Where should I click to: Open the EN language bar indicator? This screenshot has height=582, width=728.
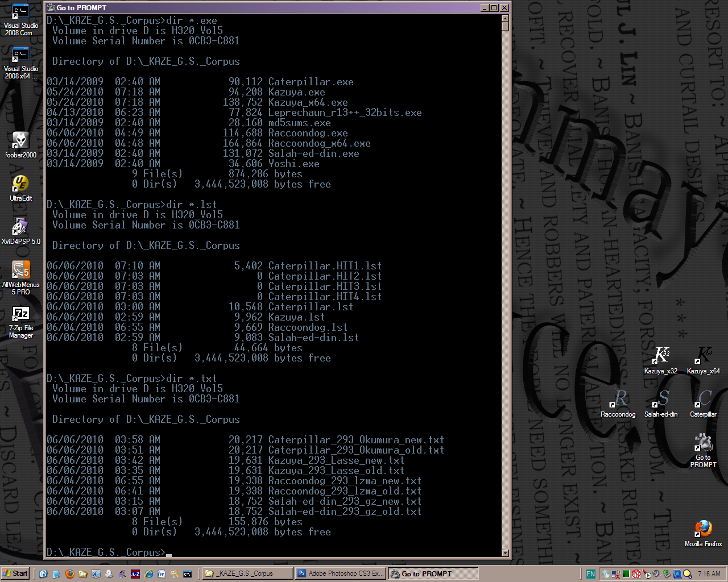coord(591,574)
